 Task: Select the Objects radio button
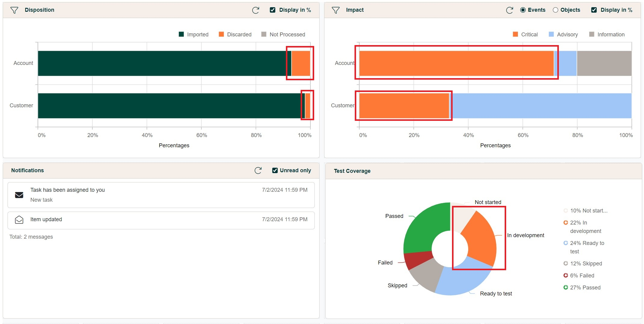tap(556, 10)
